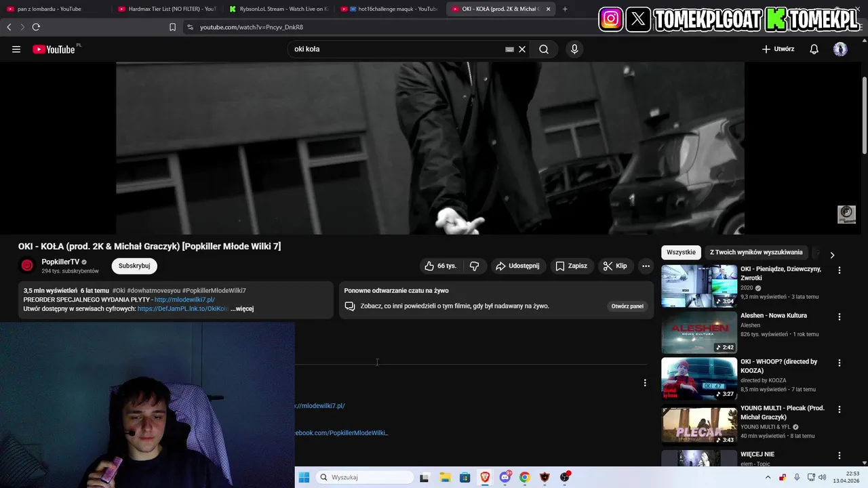Reload the page
Image resolution: width=868 pixels, height=488 pixels.
pyautogui.click(x=36, y=27)
